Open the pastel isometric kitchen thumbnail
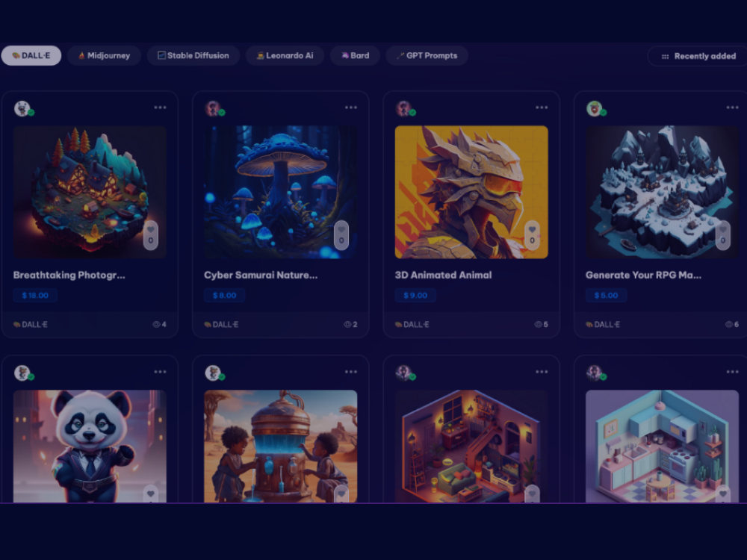Screen dimensions: 747x560 (662, 447)
